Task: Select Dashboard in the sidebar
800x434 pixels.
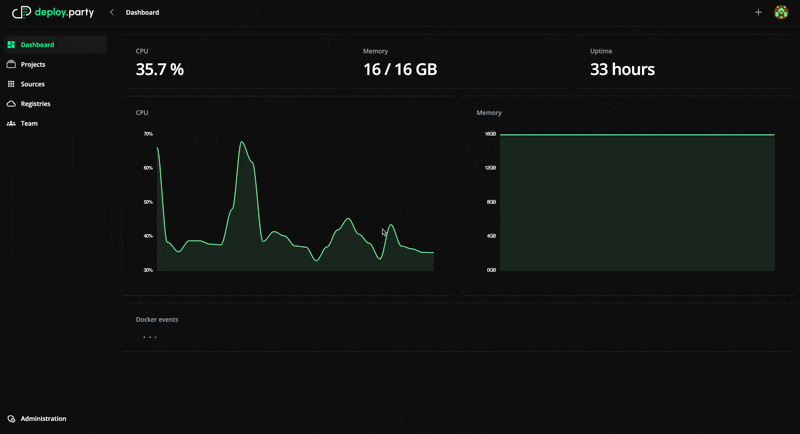Action: coord(37,45)
